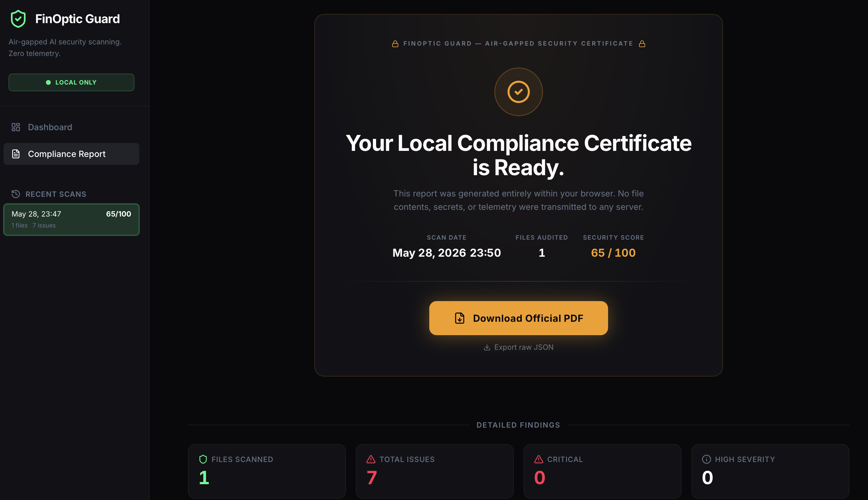Click the RECENT SCANS heading

click(x=56, y=194)
